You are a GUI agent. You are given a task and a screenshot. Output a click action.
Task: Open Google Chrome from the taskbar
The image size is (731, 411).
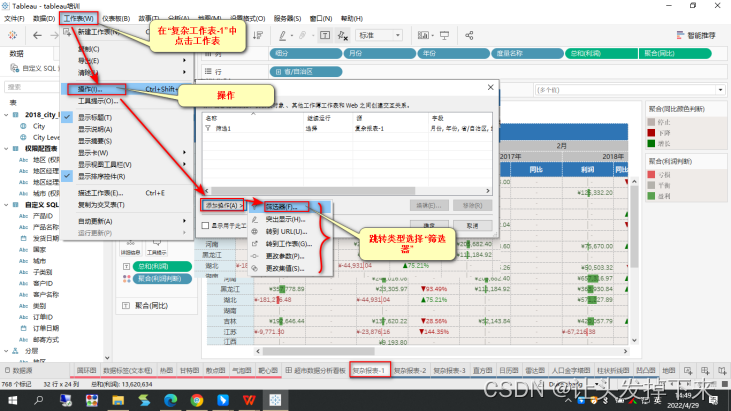[197, 400]
